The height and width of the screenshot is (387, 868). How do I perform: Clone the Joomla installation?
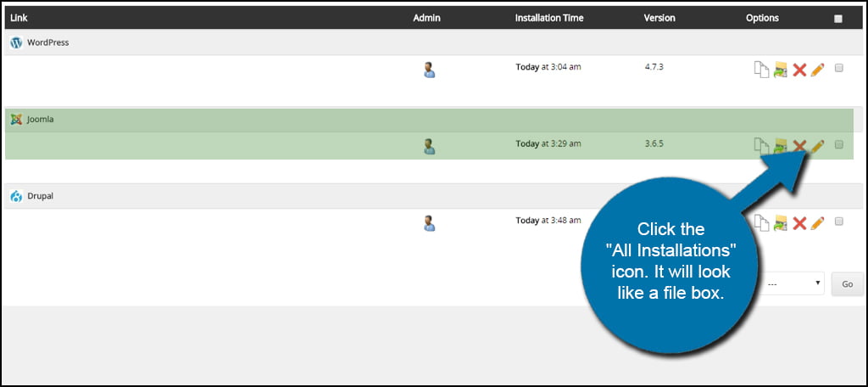(x=762, y=146)
